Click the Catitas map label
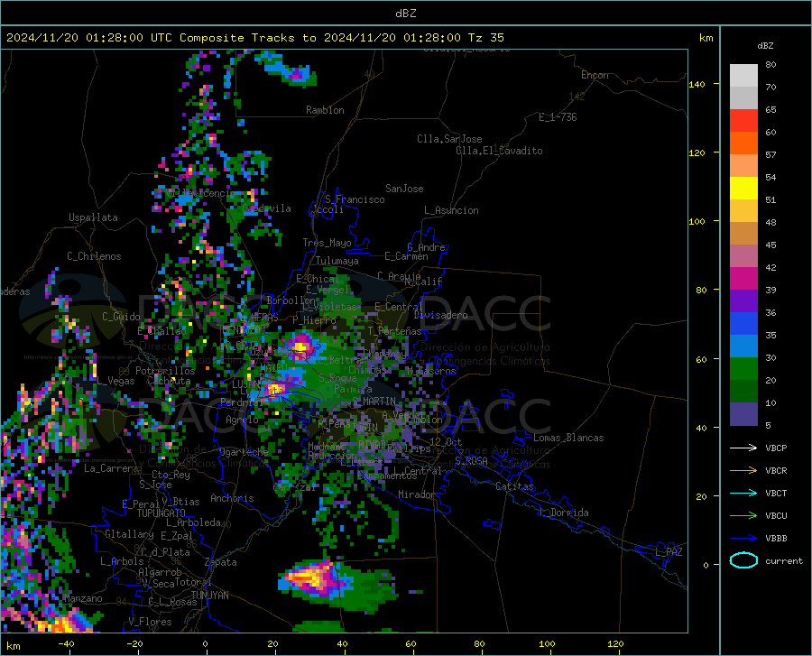Screen dimensions: 812x656 [x=514, y=486]
